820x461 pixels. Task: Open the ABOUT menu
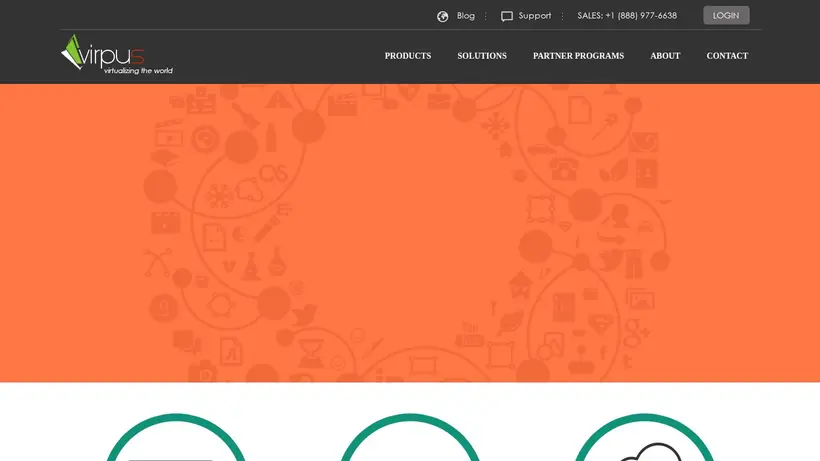665,55
